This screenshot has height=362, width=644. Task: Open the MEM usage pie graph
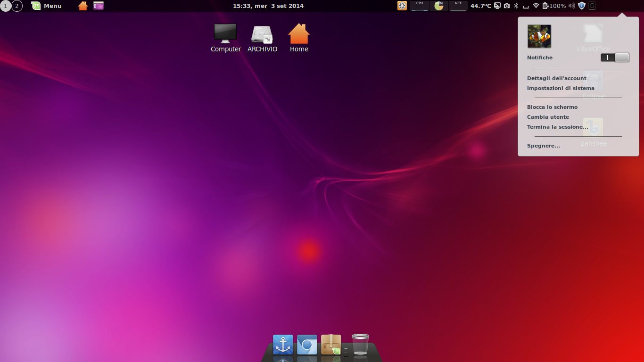point(439,6)
